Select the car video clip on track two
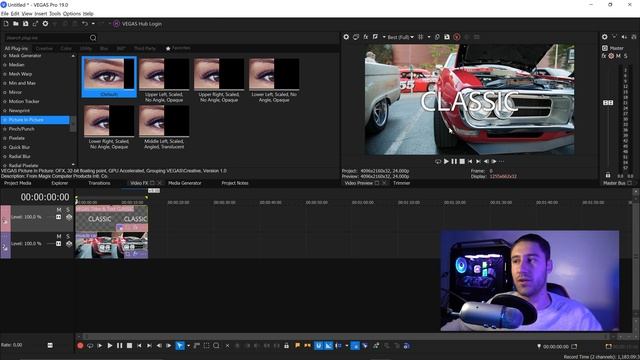 (111, 245)
